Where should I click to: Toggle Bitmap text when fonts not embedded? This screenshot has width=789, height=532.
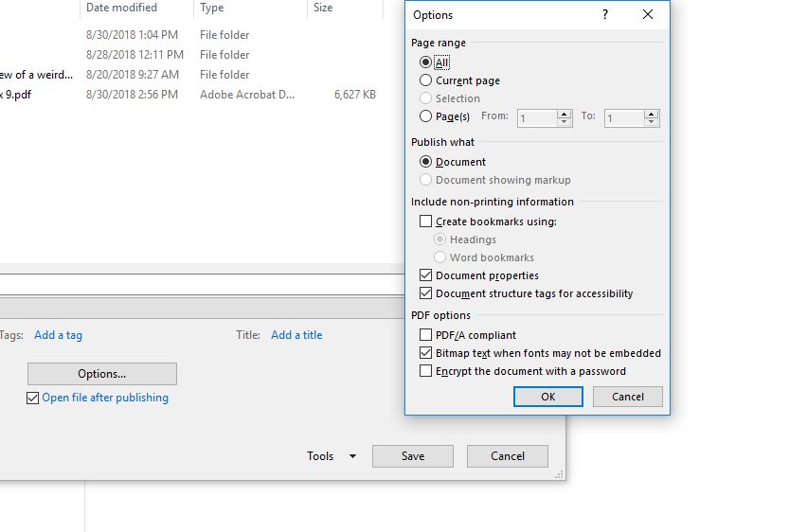click(425, 353)
